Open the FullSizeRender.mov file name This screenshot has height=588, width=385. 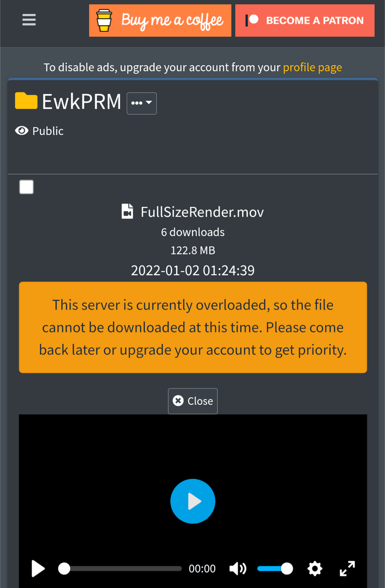202,212
